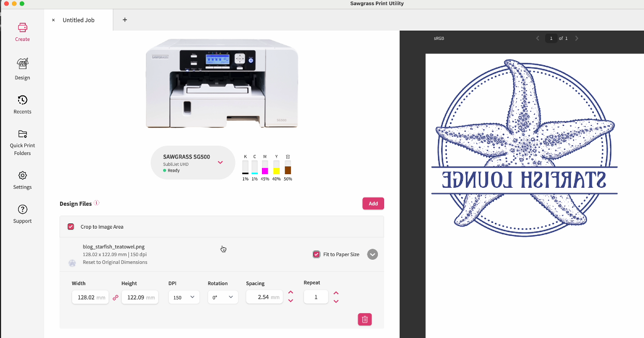
Task: Click the Repeat input field
Action: (316, 297)
